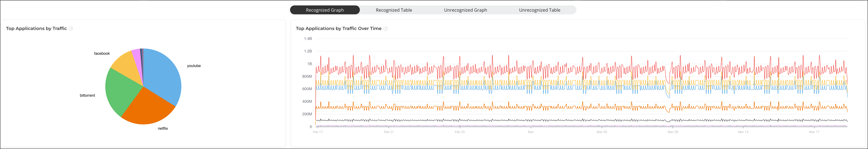The width and height of the screenshot is (868, 149).
Task: Click the 200M y-axis label
Action: 307,114
